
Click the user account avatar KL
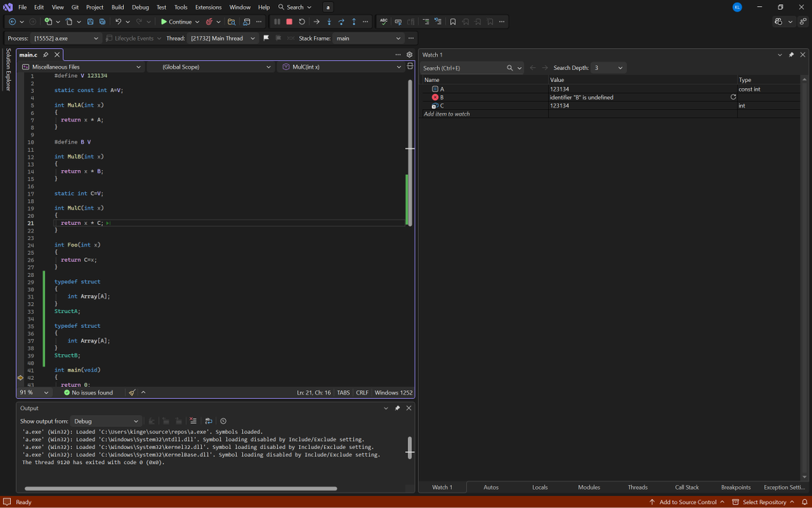[738, 7]
